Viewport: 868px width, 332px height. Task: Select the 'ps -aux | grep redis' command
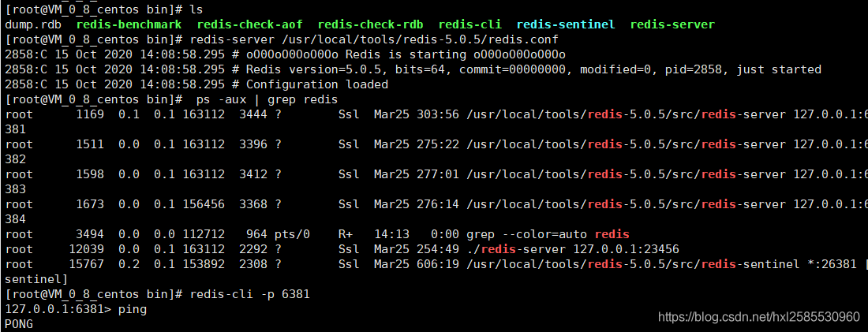267,99
